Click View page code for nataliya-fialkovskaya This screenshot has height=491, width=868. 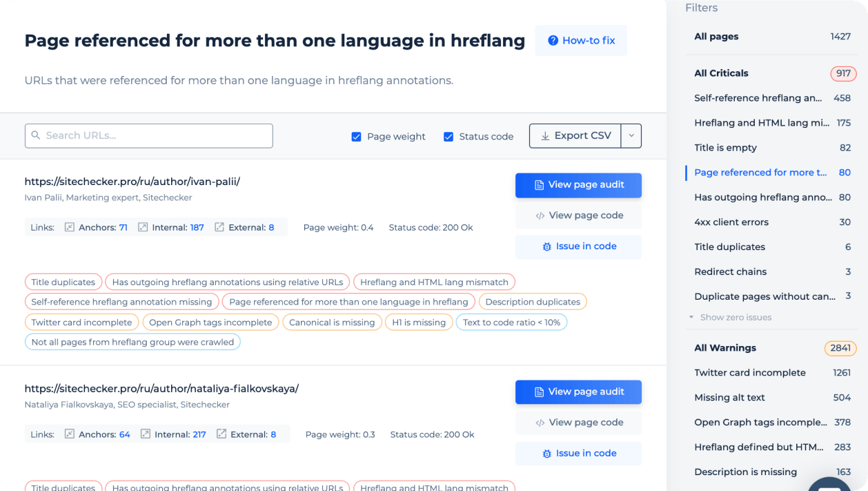tap(578, 423)
